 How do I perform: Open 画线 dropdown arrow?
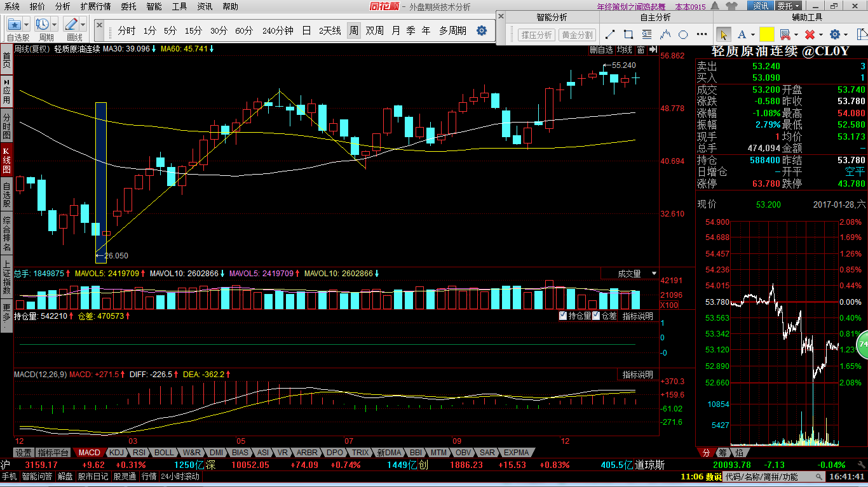coord(83,25)
